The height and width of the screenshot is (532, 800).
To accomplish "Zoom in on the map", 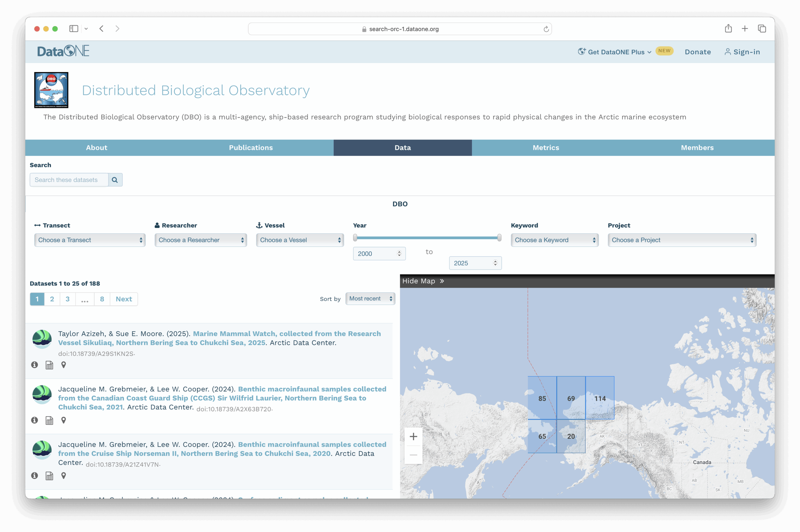I will pyautogui.click(x=413, y=436).
